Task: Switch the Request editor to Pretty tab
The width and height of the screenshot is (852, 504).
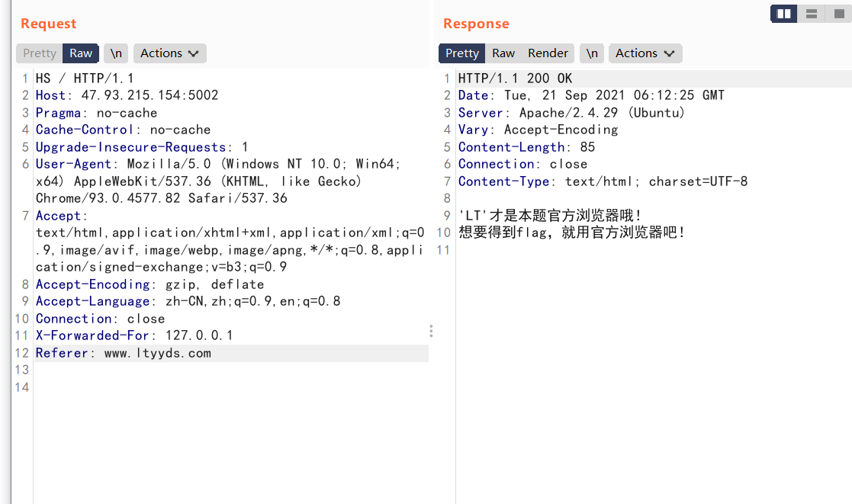Action: point(38,53)
